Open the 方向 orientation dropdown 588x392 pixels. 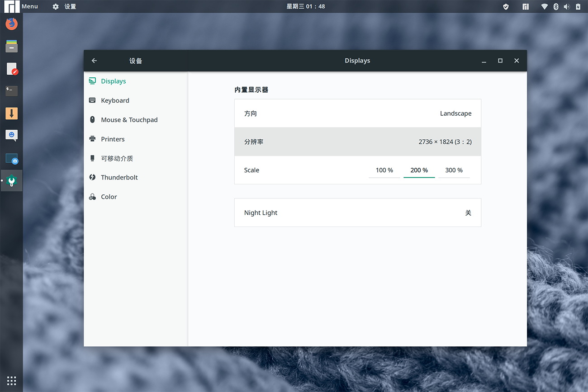pyautogui.click(x=357, y=113)
